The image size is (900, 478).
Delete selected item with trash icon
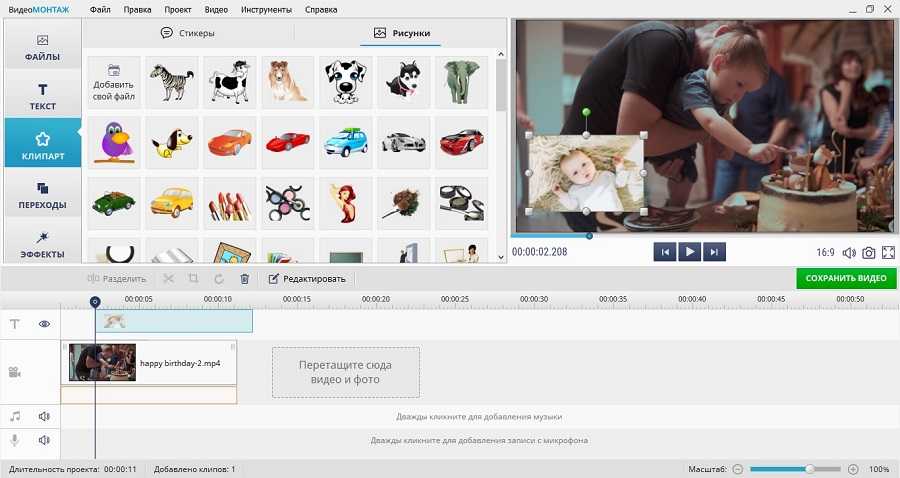(x=245, y=279)
